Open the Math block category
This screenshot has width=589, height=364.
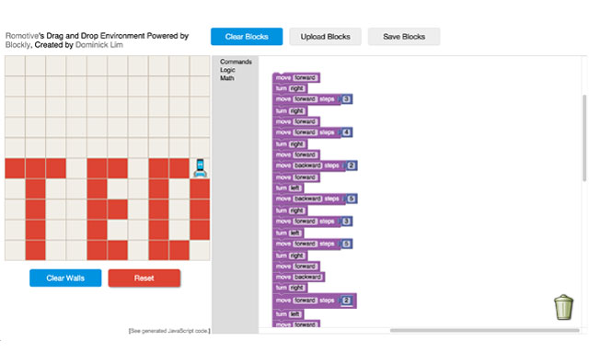click(227, 78)
